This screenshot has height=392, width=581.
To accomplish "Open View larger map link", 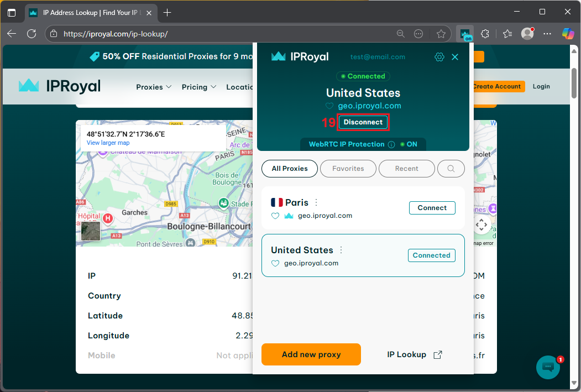I will [108, 143].
